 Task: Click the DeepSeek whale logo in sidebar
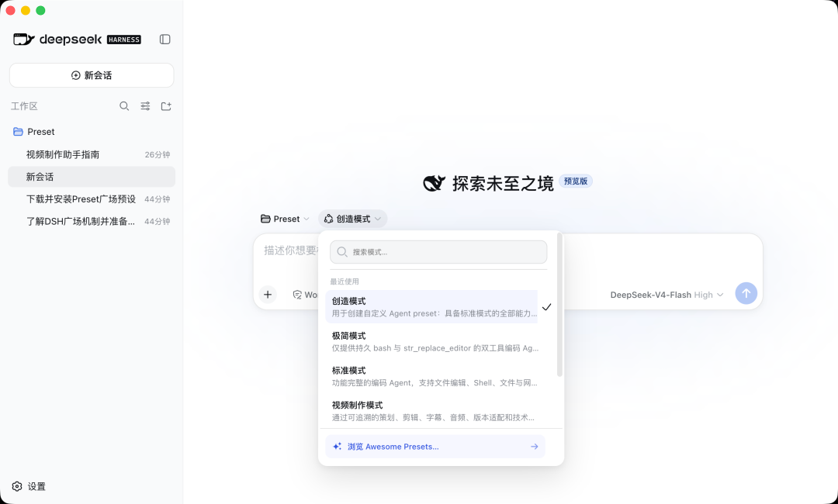pyautogui.click(x=24, y=39)
